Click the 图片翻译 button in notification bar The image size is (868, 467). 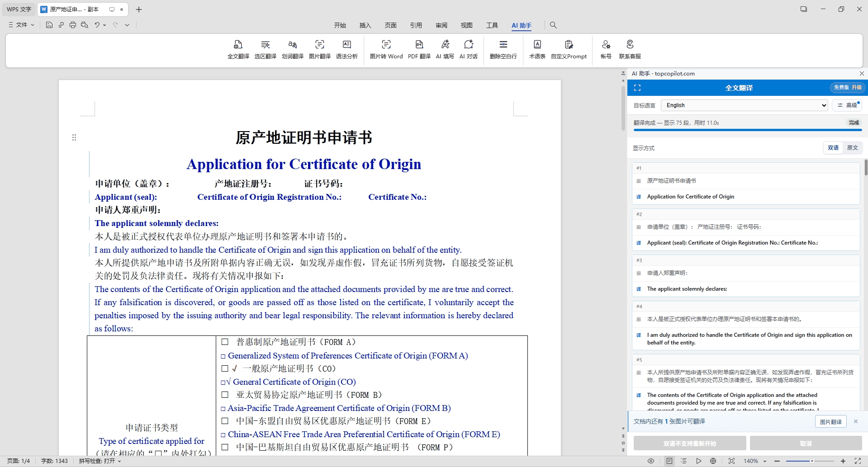pyautogui.click(x=831, y=422)
